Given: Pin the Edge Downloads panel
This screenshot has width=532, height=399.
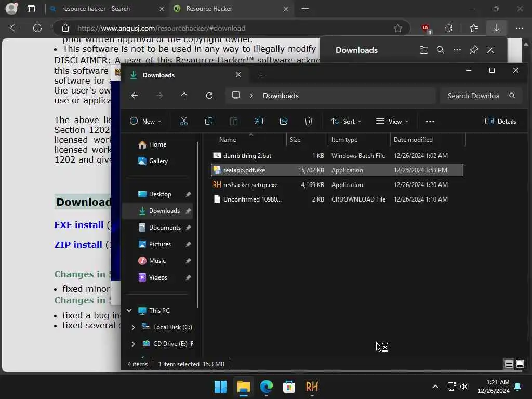Looking at the screenshot, I should (474, 50).
